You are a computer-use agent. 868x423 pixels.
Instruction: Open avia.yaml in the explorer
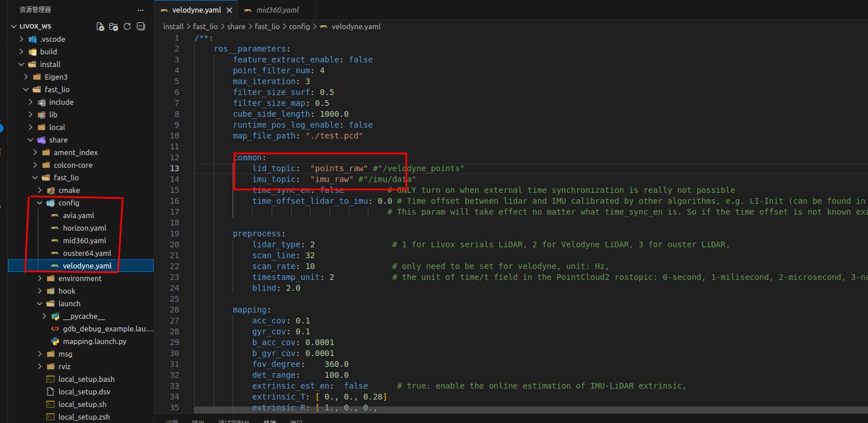tap(78, 215)
